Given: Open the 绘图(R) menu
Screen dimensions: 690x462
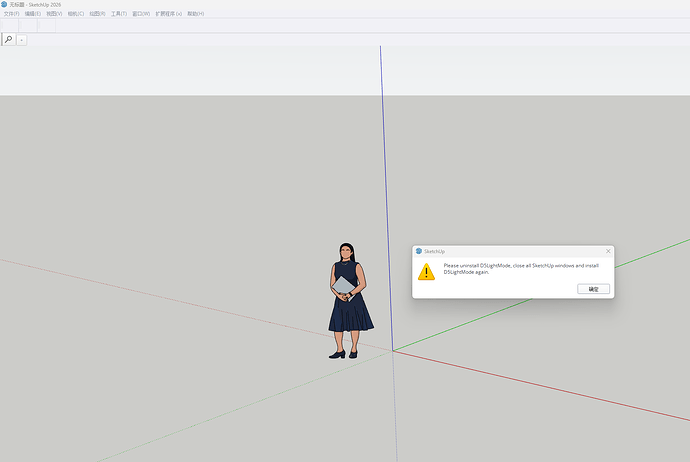Looking at the screenshot, I should tap(97, 14).
